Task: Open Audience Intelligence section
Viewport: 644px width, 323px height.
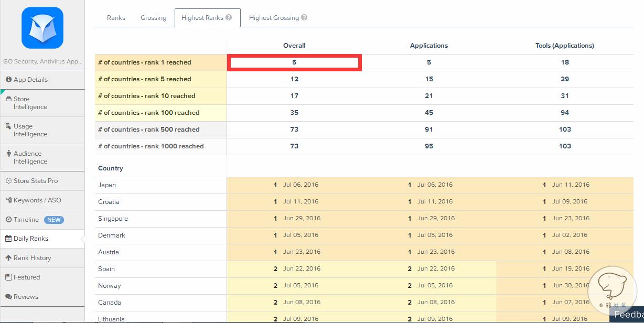Action: point(30,157)
